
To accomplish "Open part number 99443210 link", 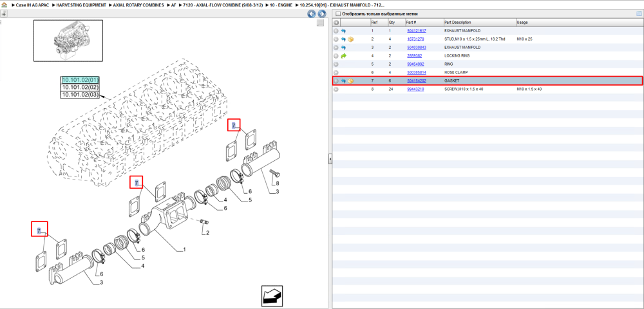I will 415,89.
